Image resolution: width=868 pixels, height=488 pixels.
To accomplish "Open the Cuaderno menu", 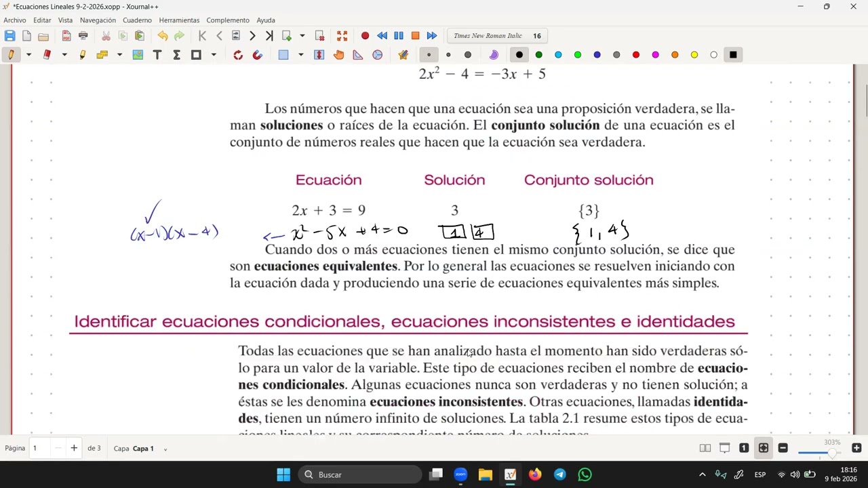I will coord(137,20).
